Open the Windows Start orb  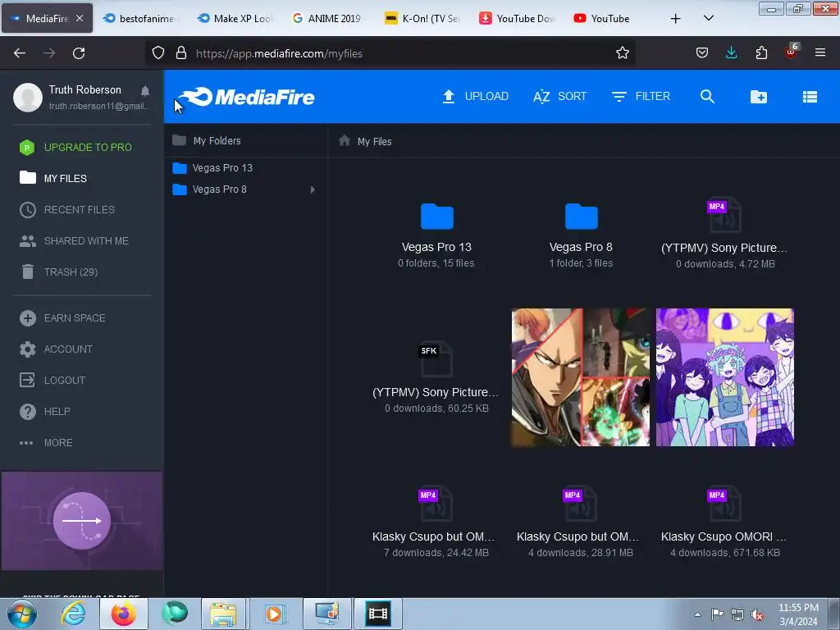point(21,614)
